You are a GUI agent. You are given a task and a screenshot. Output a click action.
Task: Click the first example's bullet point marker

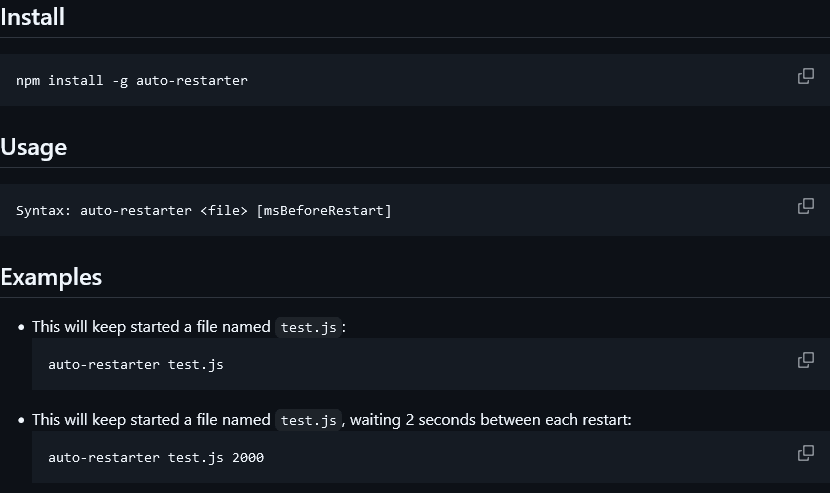(x=21, y=327)
